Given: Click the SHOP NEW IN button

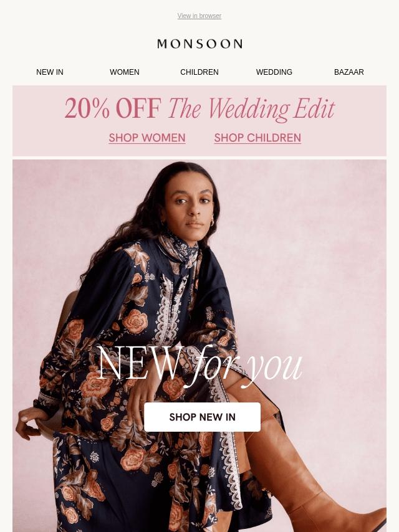Looking at the screenshot, I should pyautogui.click(x=202, y=417).
